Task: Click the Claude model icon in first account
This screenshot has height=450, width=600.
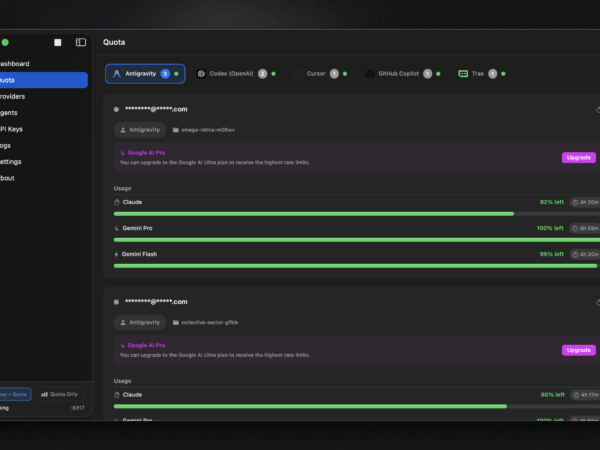Action: click(117, 202)
